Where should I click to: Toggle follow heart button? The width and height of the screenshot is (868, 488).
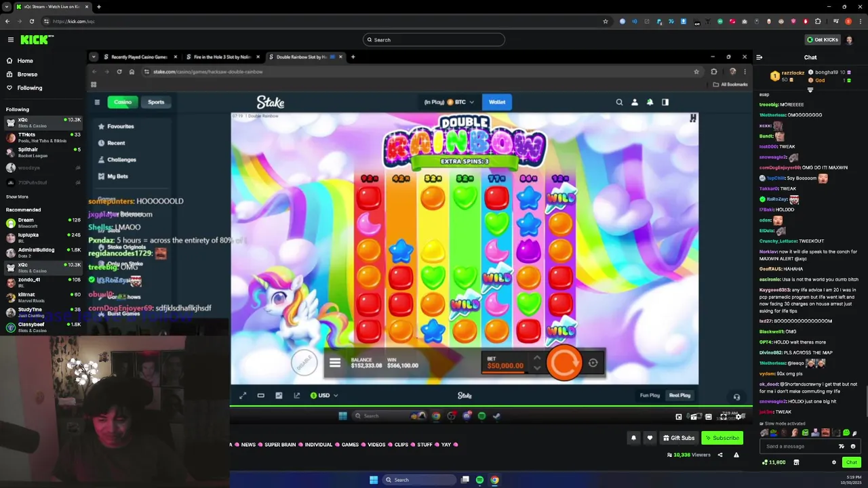click(x=650, y=438)
